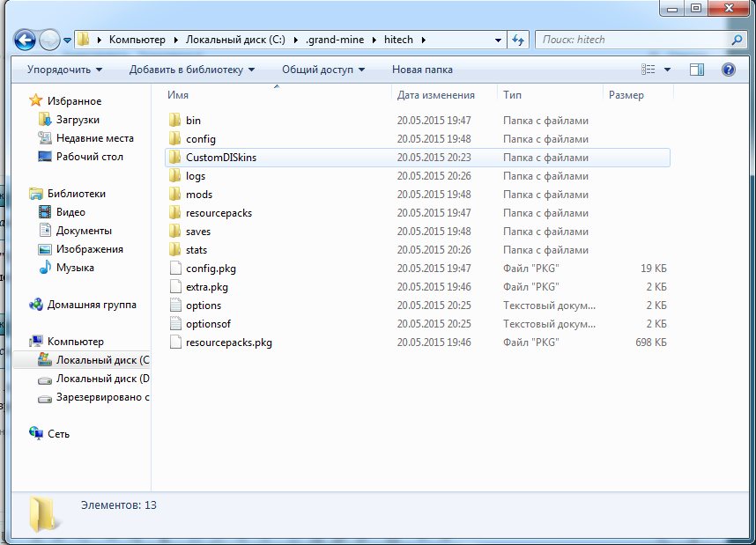This screenshot has height=545, width=756.
Task: Create a folder with Новая папка
Action: (422, 70)
